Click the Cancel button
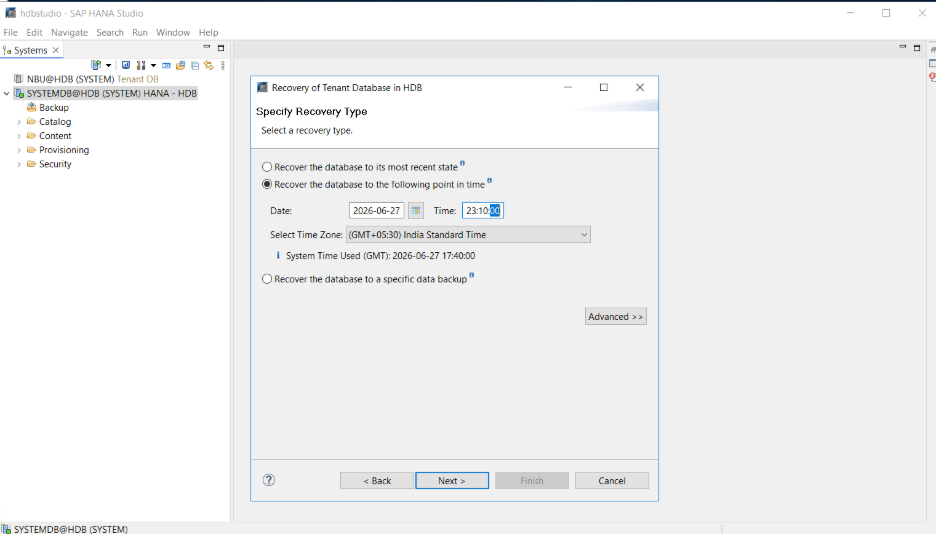 click(x=612, y=480)
